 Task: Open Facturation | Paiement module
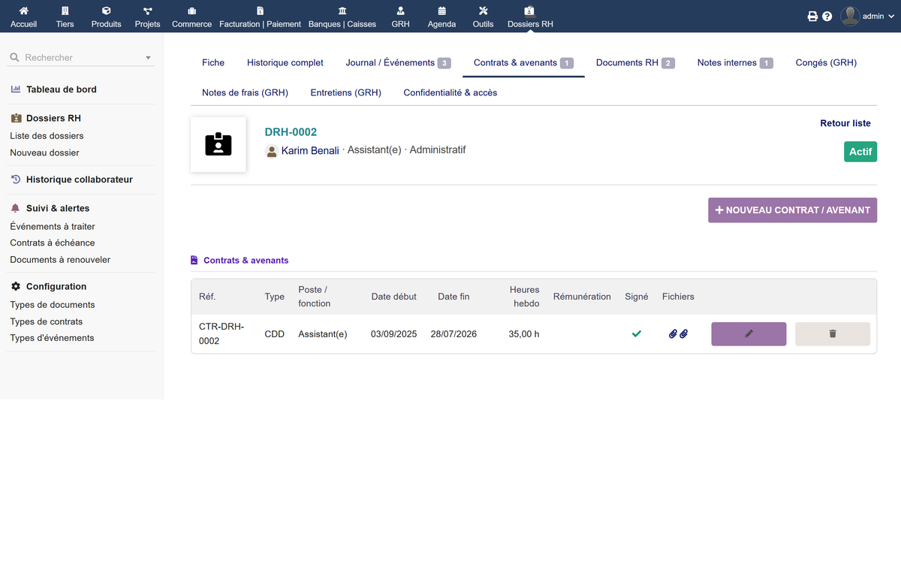260,17
